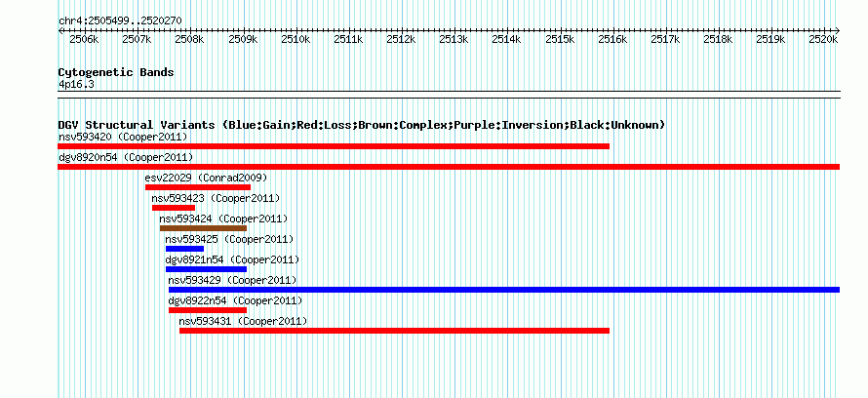Click the DGV Structural Variants track title
The image size is (868, 398).
pos(362,125)
